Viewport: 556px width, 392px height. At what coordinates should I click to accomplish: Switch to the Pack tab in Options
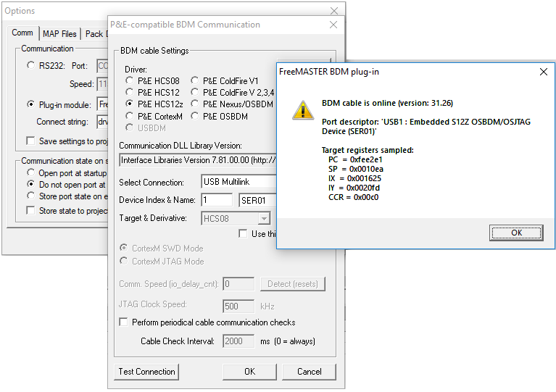(x=95, y=34)
